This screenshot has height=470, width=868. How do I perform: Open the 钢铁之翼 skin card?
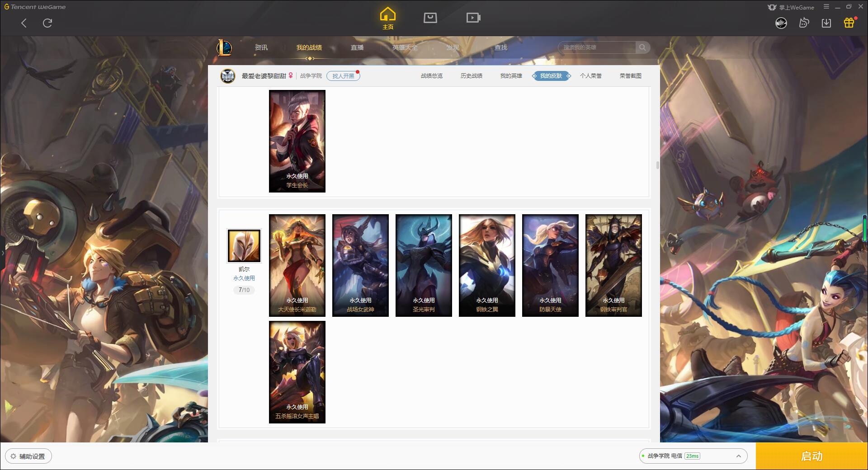click(x=487, y=265)
